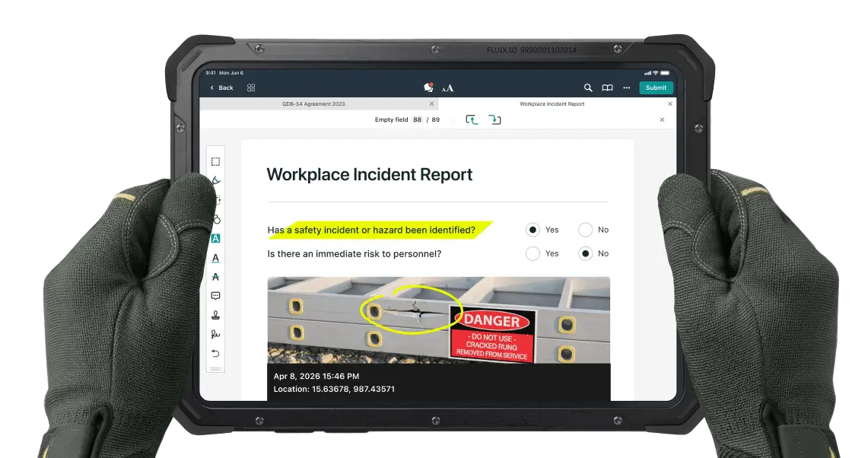Open the comments chat icon
Image resolution: width=868 pixels, height=458 pixels.
428,87
